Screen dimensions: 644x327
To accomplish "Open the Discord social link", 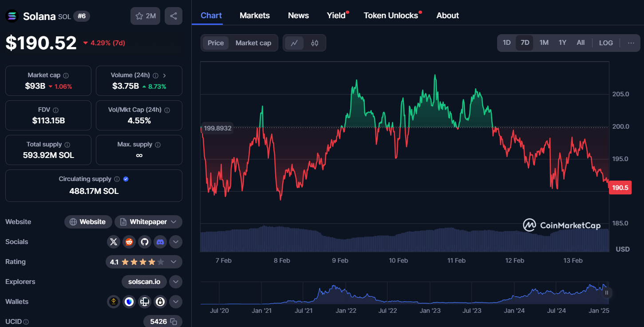I will coord(160,242).
